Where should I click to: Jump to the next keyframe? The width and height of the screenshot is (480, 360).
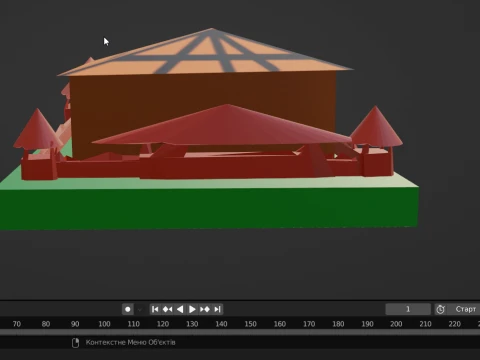point(205,309)
